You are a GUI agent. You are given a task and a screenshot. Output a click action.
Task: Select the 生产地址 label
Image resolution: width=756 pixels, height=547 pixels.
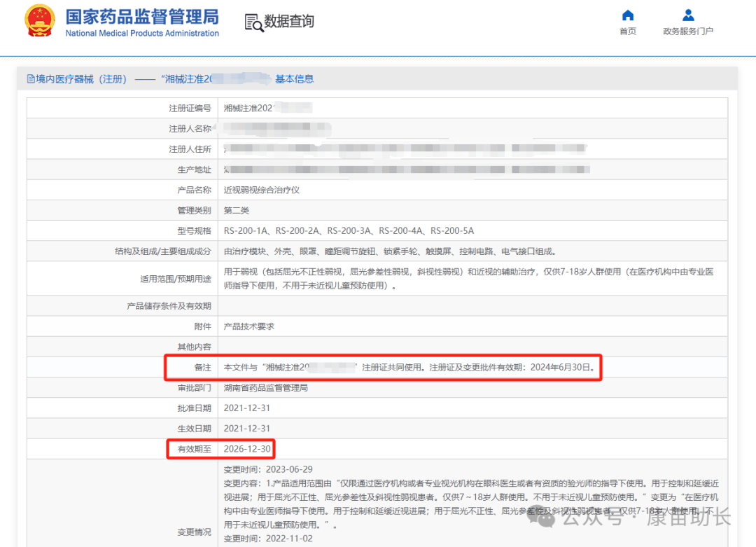(x=195, y=169)
